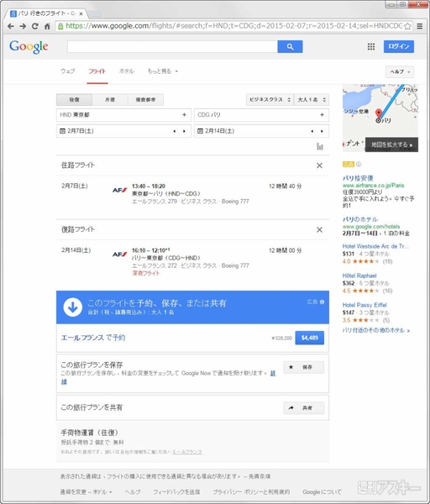
Task: Remove the return flight with X
Action: pos(319,229)
